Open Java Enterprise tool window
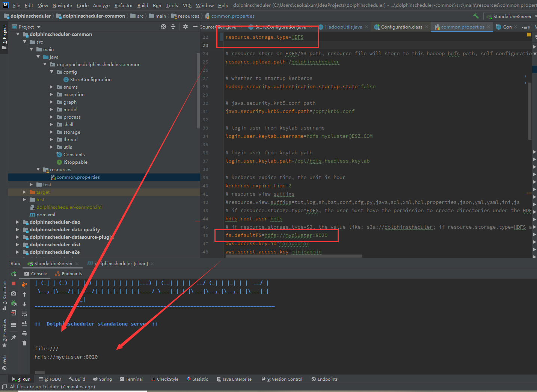Viewport: 537px width, 392px height. point(234,379)
